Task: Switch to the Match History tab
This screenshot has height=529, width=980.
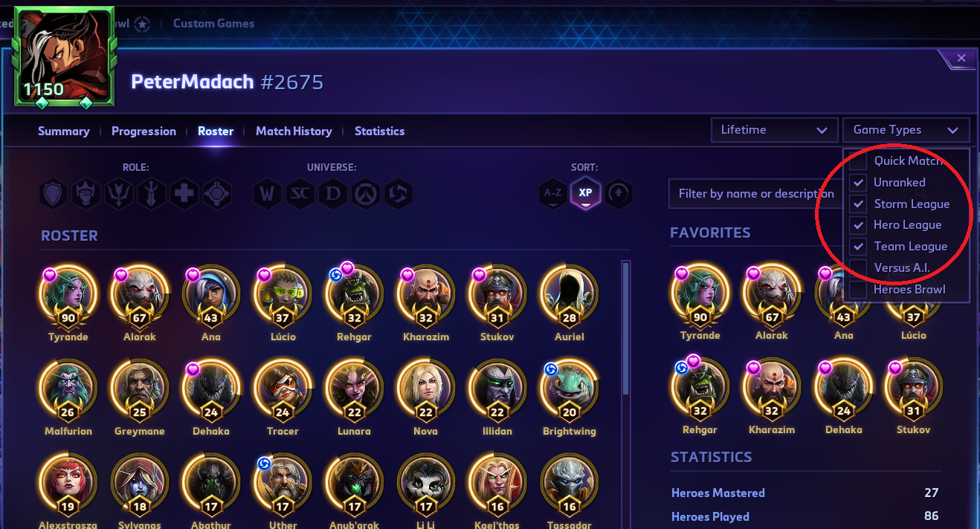Action: click(294, 131)
